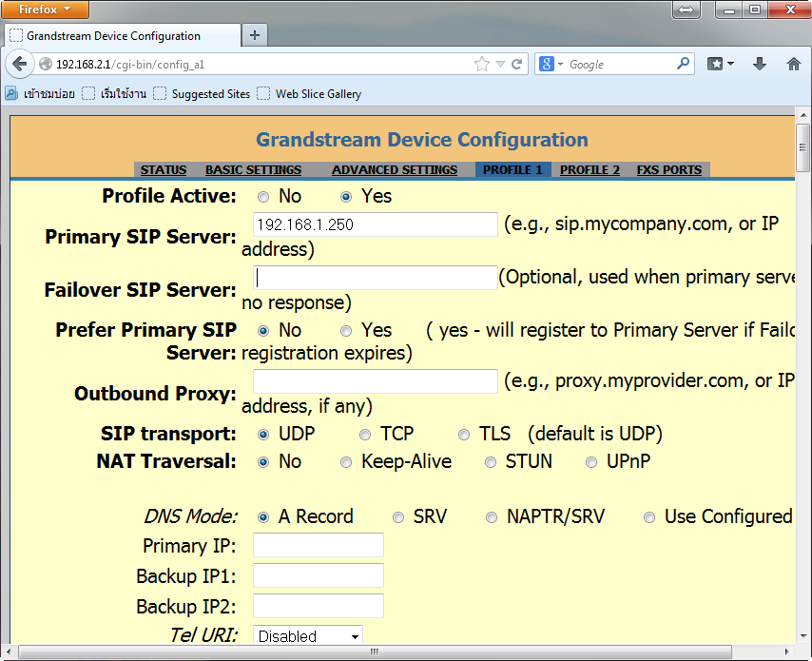The image size is (812, 661).
Task: Open the FXS PORTS page
Action: click(669, 170)
